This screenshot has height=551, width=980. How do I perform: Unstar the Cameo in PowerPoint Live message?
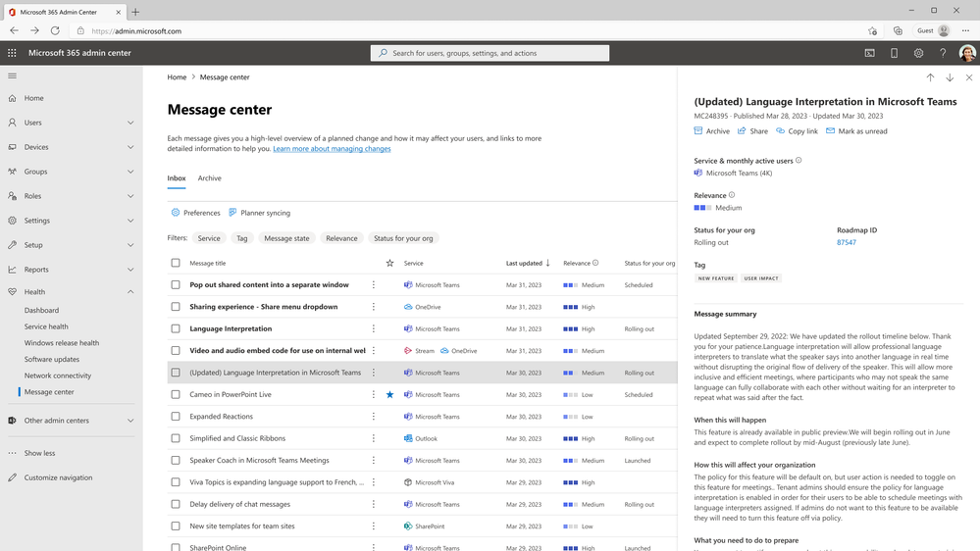click(x=390, y=395)
